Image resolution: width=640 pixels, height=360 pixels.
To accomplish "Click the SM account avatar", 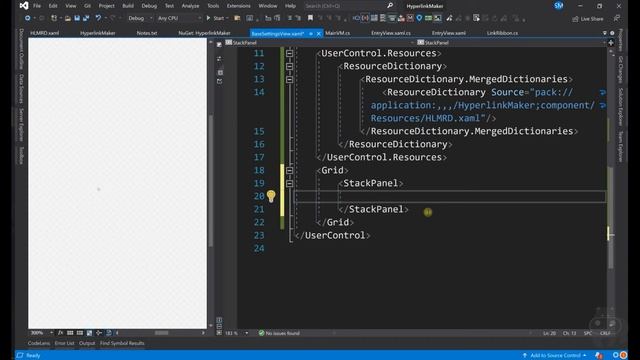I will point(558,5).
